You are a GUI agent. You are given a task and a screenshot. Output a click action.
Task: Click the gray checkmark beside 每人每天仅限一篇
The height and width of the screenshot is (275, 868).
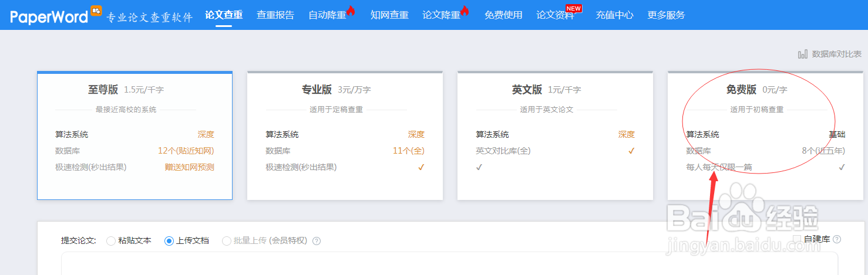(x=842, y=167)
